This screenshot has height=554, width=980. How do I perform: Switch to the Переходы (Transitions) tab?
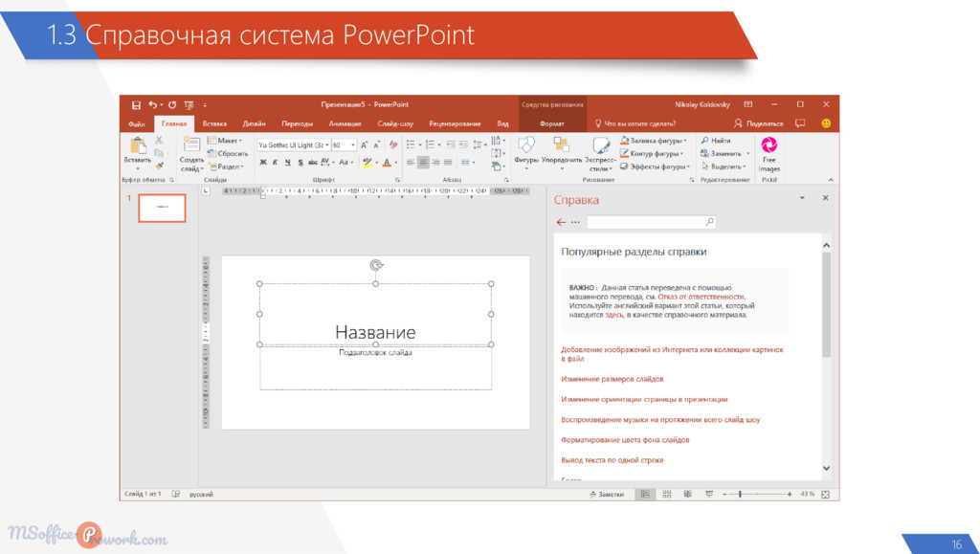click(x=297, y=123)
